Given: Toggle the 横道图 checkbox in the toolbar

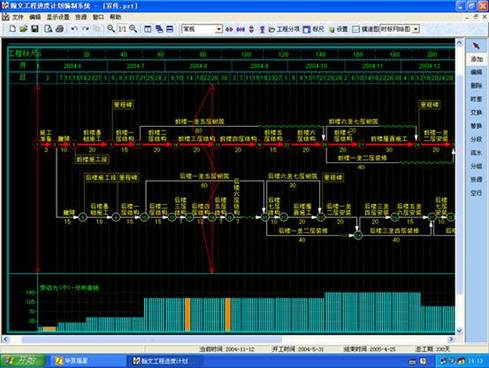Looking at the screenshot, I should (x=356, y=29).
